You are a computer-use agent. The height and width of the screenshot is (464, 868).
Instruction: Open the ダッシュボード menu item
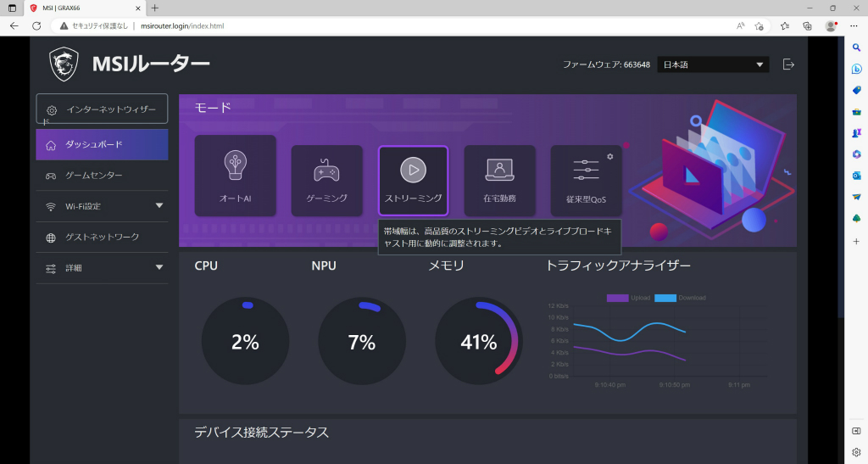[x=102, y=144]
